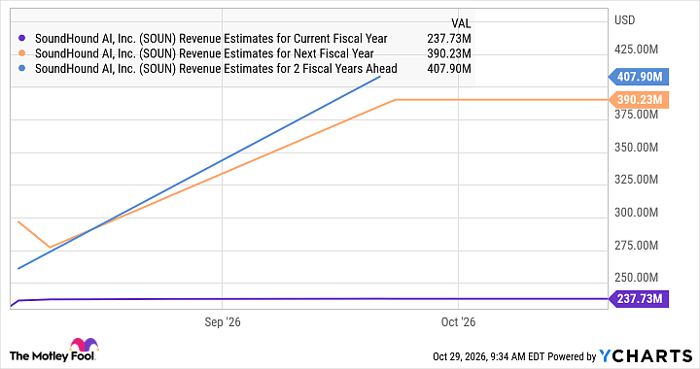Click the orange 390.23M axis flag

tap(639, 100)
